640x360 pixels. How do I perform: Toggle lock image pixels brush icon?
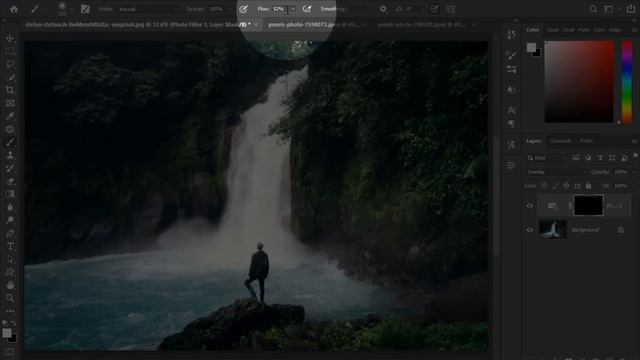point(555,186)
